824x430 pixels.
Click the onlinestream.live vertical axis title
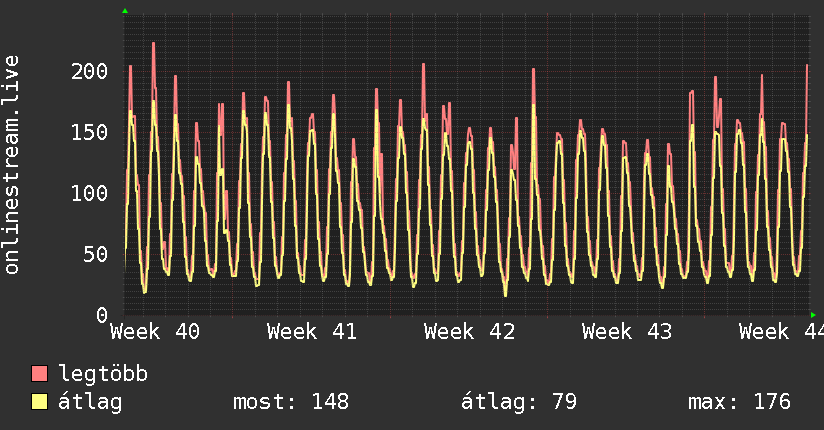coord(11,165)
